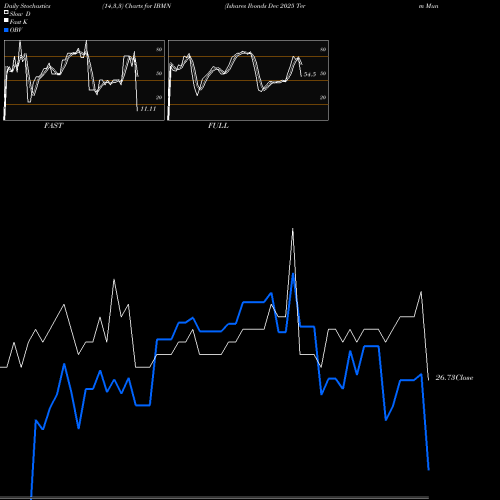
Task: Click the 11.11 value in FAST chart
Action: pyautogui.click(x=148, y=109)
